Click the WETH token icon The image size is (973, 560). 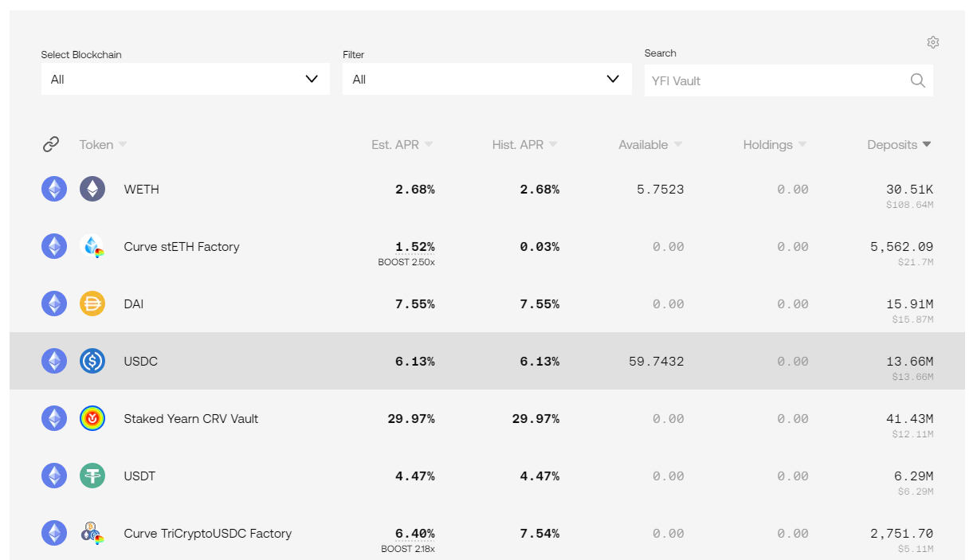(92, 189)
